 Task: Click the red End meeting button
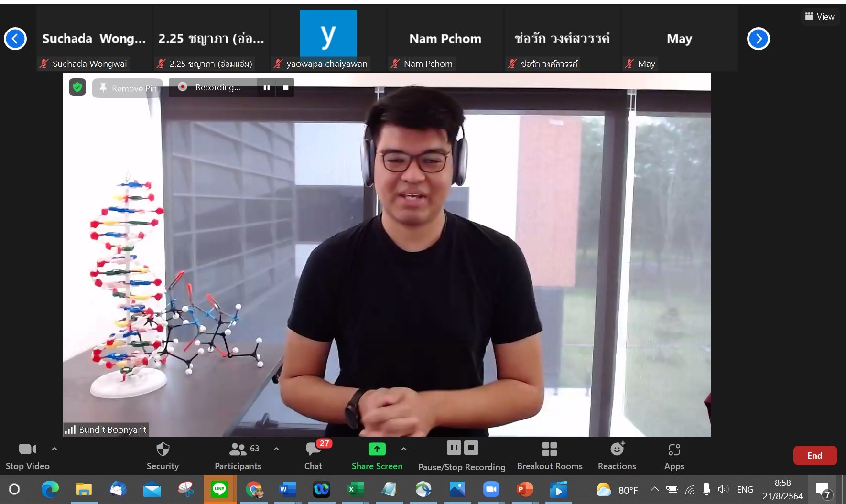click(x=815, y=455)
